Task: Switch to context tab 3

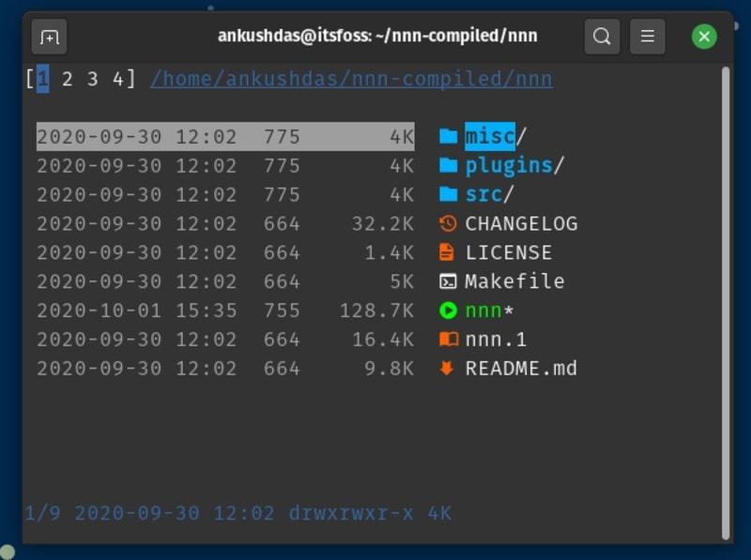Action: click(x=92, y=79)
